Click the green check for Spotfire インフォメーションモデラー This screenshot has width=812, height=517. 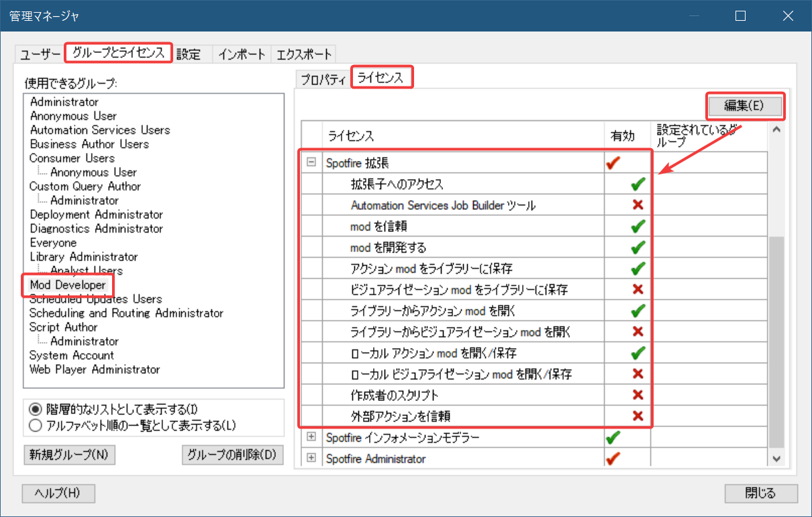click(x=613, y=438)
